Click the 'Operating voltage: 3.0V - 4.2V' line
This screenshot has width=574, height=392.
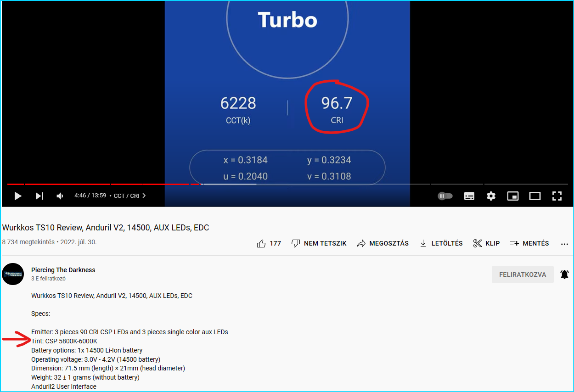tap(96, 359)
